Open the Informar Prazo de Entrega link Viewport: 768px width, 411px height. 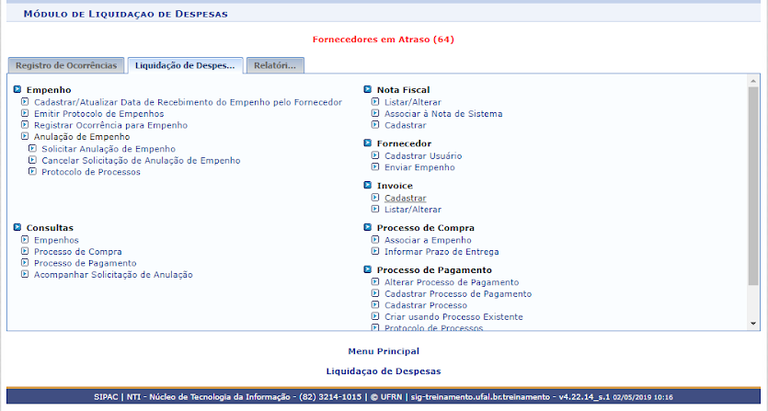point(442,252)
